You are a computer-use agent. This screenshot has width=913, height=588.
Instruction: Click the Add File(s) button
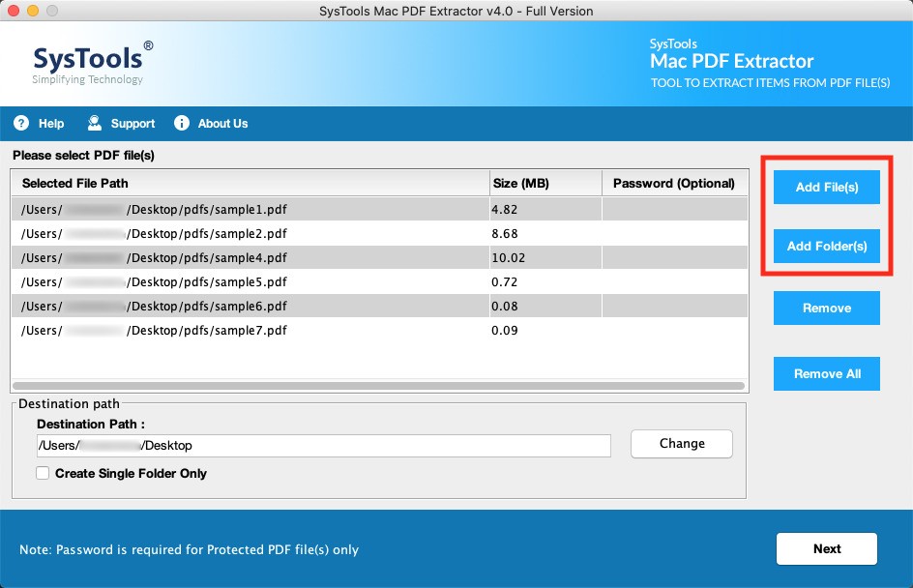point(827,187)
